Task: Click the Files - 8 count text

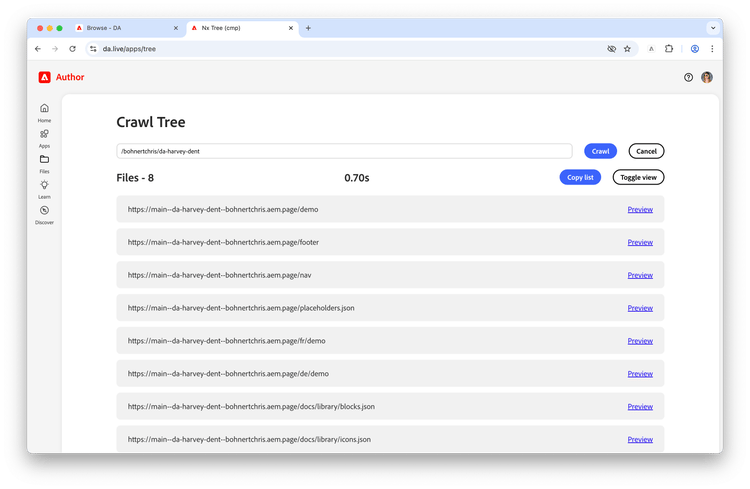Action: [x=135, y=178]
